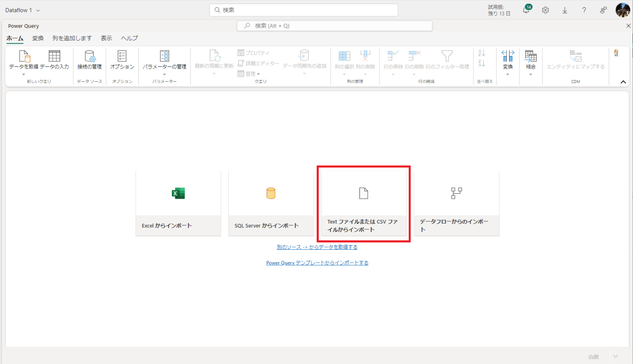
Task: Open 詳細エディター (Advanced editor)
Action: tap(258, 63)
